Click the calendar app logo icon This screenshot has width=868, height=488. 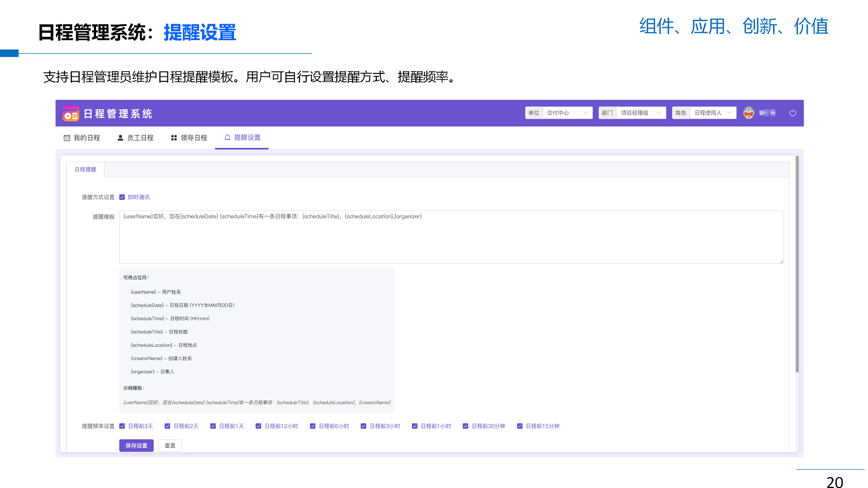tap(71, 114)
